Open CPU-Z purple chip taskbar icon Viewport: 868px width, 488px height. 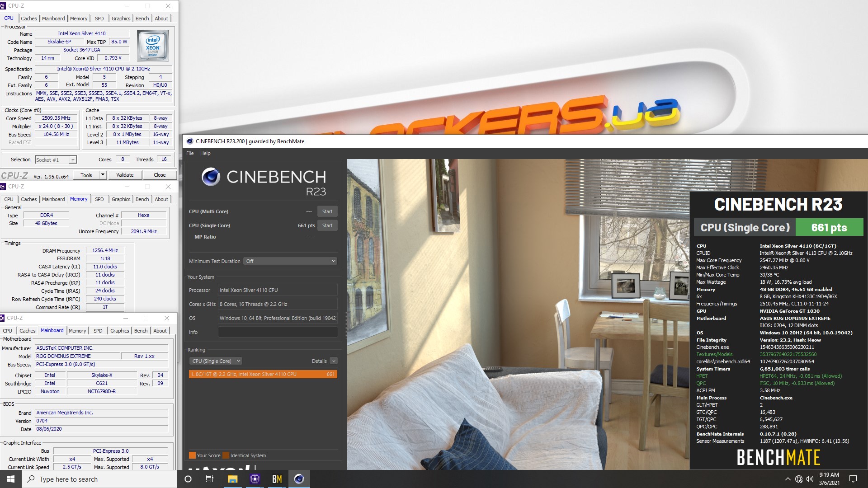(255, 479)
